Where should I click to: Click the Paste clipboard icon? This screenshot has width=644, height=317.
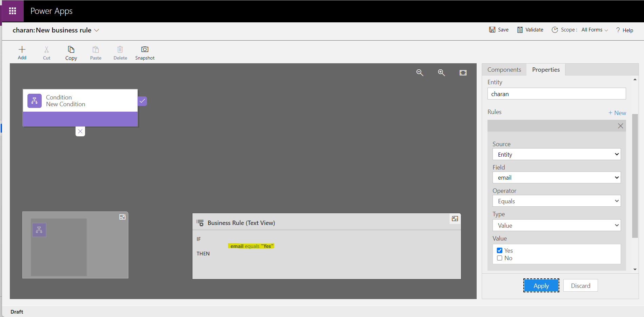tap(96, 49)
